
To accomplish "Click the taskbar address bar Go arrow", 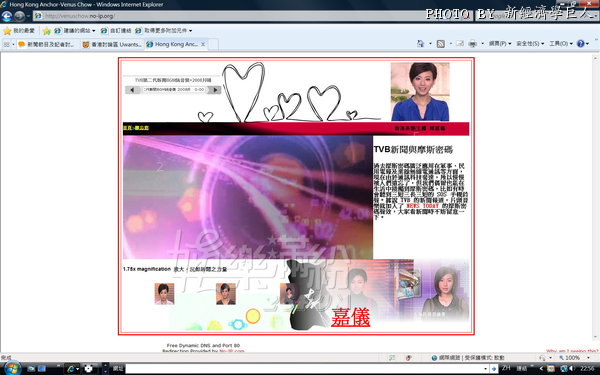I will [494, 368].
